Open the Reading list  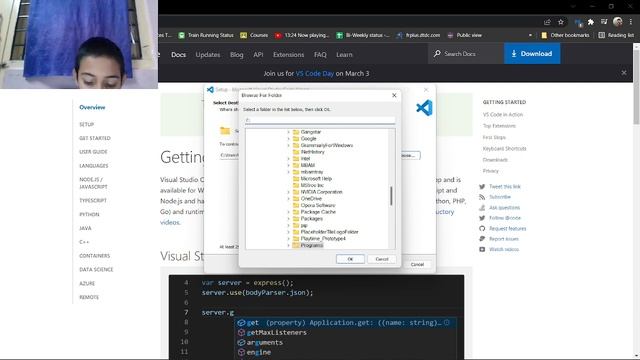pyautogui.click(x=616, y=35)
